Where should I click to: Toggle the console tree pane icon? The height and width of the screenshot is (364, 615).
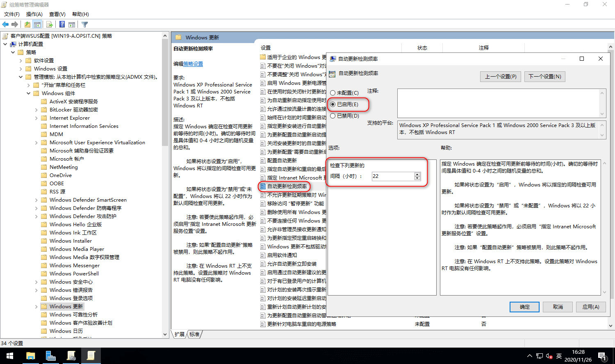click(x=37, y=24)
